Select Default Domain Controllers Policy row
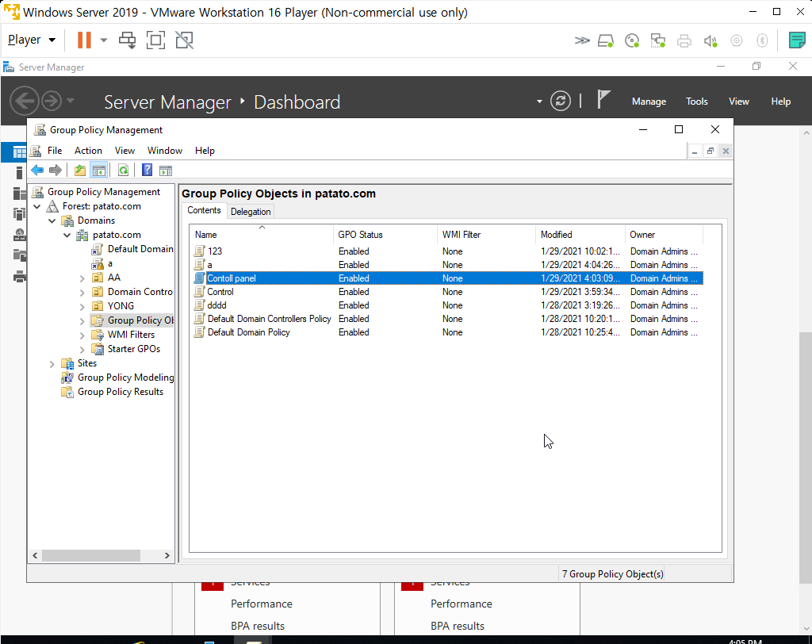Screen dimensions: 812x644 tap(448, 319)
